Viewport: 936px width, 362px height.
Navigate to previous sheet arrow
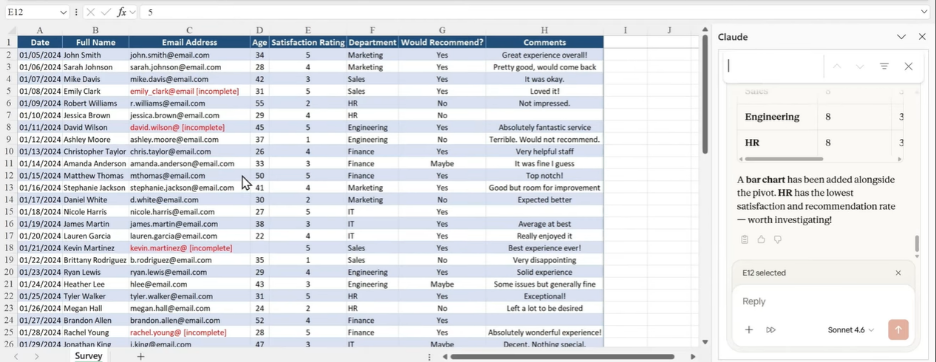click(16, 356)
